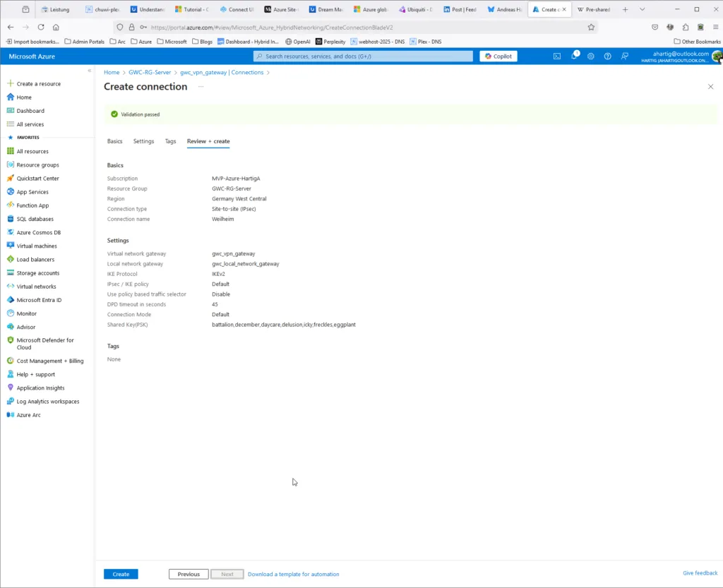Launch Copilot from the top bar
This screenshot has height=588, width=723.
(x=498, y=56)
